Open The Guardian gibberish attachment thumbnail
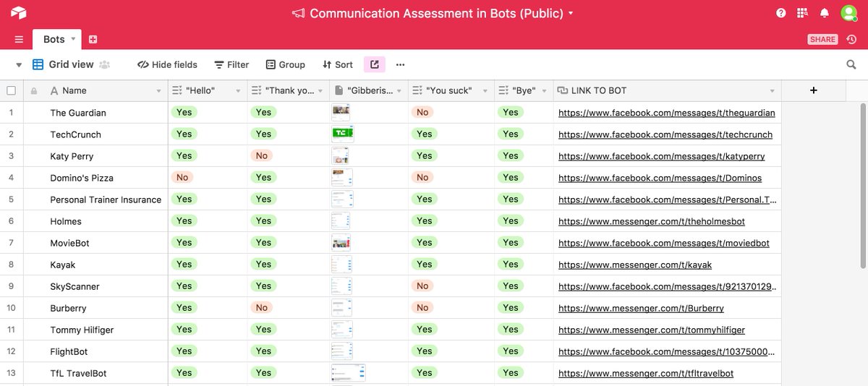The height and width of the screenshot is (386, 868). pyautogui.click(x=341, y=111)
